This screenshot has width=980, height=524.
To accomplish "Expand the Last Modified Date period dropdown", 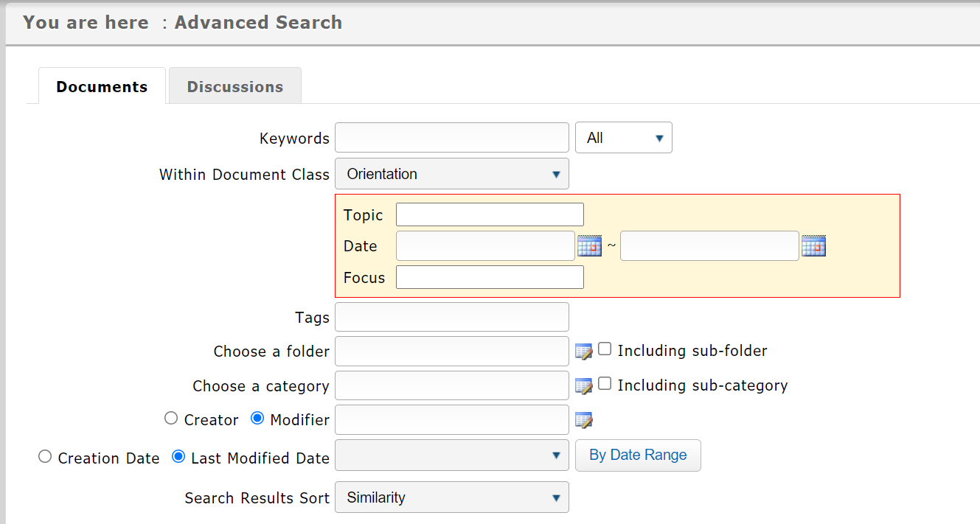I will [451, 455].
